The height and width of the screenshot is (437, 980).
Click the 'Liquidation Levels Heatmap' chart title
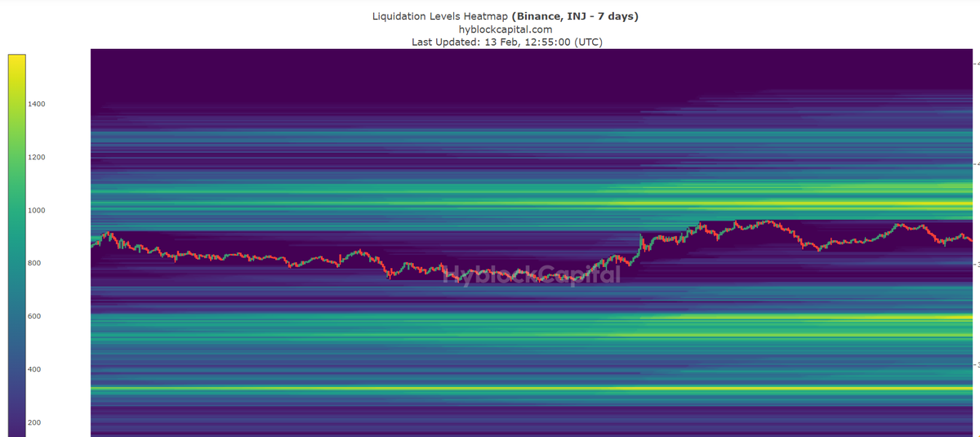pyautogui.click(x=506, y=16)
